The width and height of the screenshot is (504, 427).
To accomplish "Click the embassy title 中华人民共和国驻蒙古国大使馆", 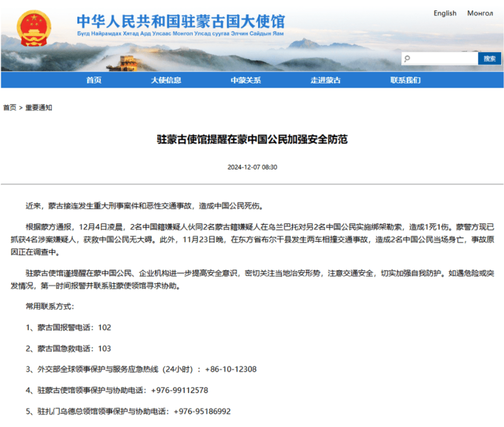I will [181, 21].
